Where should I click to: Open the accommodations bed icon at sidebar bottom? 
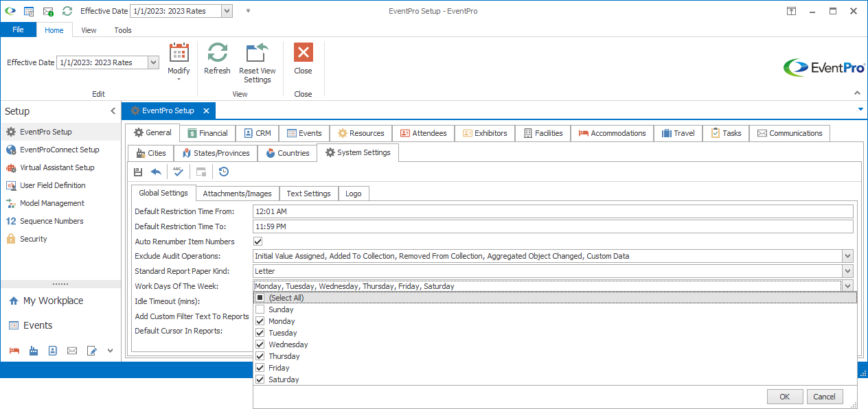point(14,351)
